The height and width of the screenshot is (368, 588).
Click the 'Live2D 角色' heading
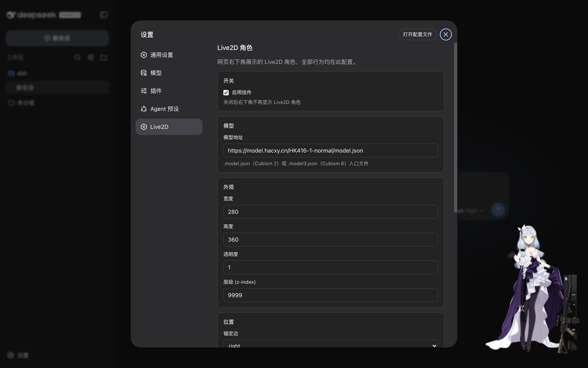tap(235, 48)
